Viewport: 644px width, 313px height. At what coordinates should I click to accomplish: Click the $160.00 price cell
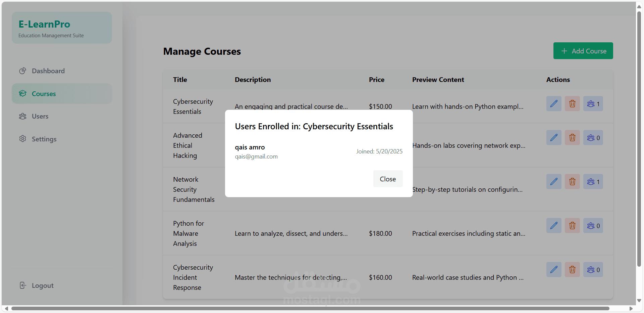380,277
